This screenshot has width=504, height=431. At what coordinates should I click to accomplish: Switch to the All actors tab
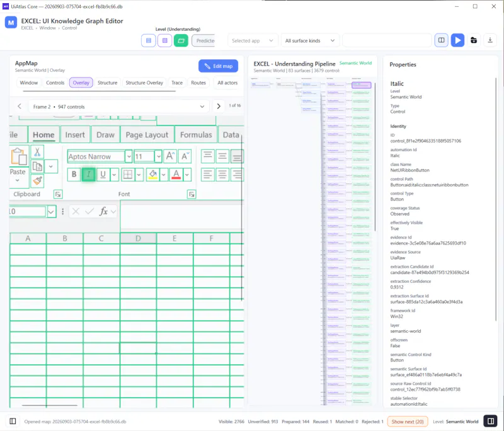pyautogui.click(x=227, y=83)
